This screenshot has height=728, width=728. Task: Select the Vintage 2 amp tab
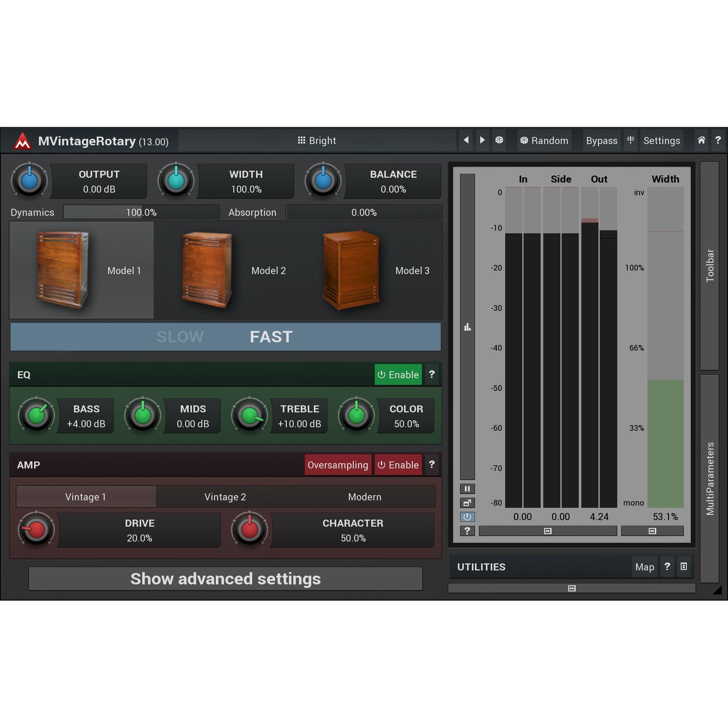pyautogui.click(x=225, y=497)
